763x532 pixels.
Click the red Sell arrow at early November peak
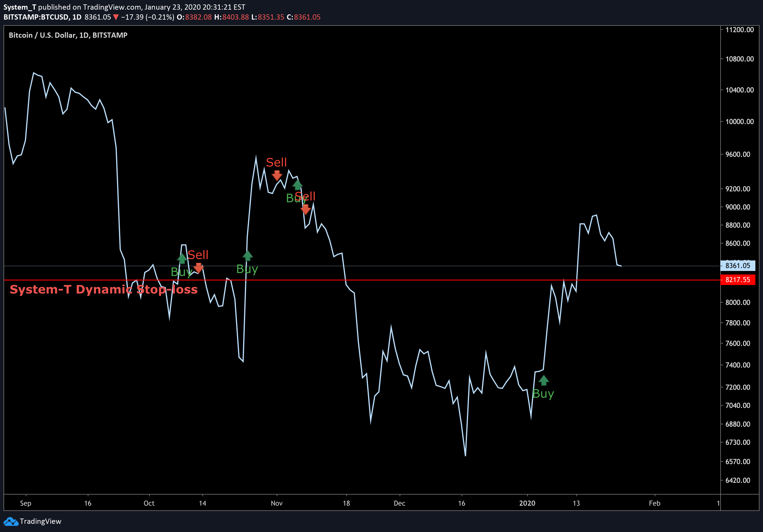coord(277,176)
